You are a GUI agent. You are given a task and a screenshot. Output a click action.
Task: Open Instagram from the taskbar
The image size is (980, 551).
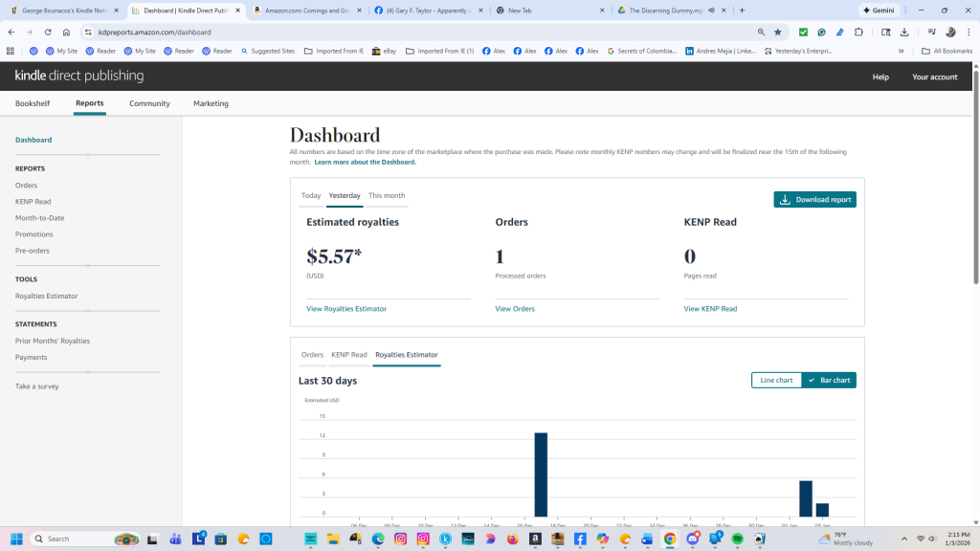click(400, 539)
